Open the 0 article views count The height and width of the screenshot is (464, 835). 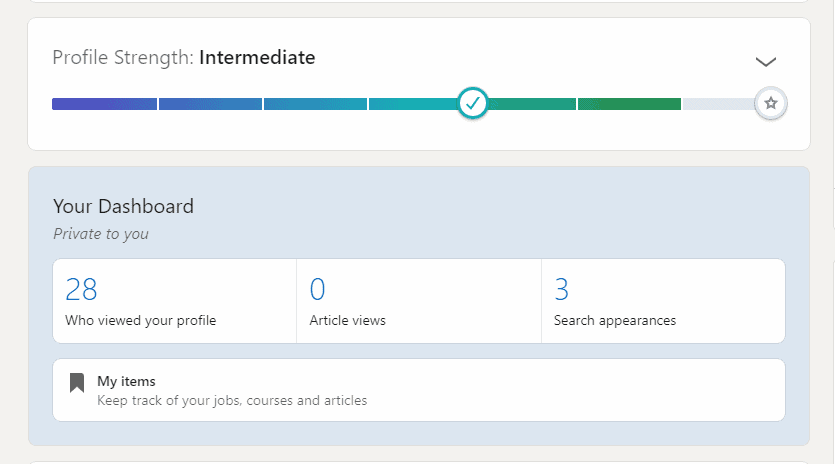[317, 290]
